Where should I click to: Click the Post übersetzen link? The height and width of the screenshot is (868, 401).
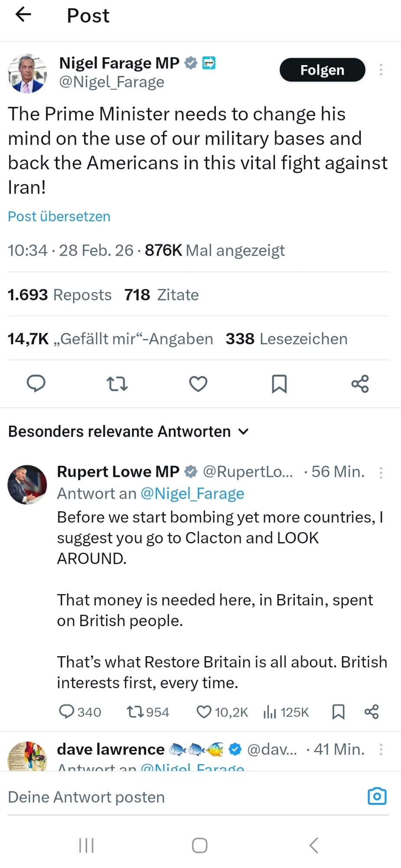coord(59,216)
